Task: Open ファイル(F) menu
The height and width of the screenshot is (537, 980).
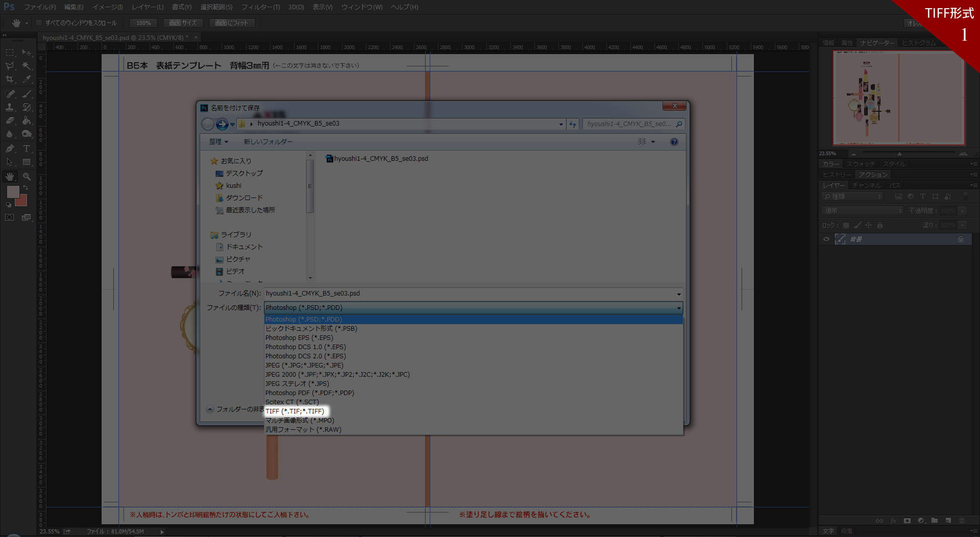Action: coord(40,7)
